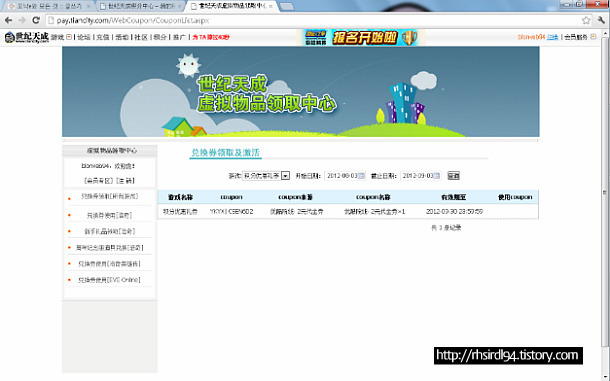610x381 pixels.
Task: Click the expiry date 2012-09-30 cell
Action: point(454,212)
